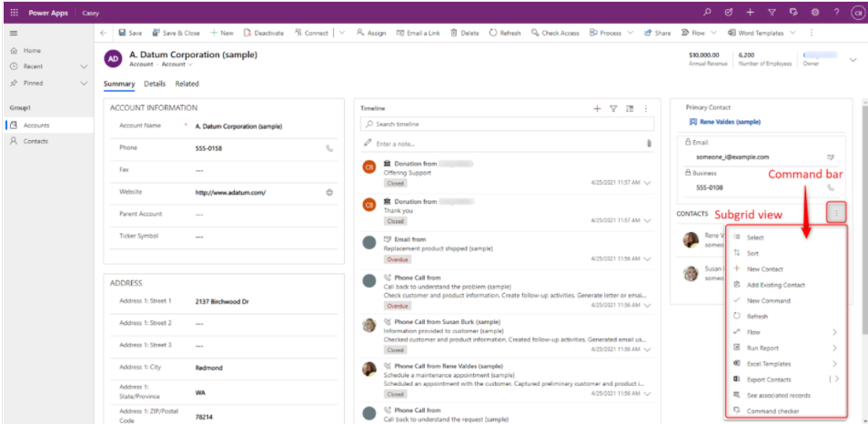Expand the Recent section in sidebar
Image resolution: width=868 pixels, height=424 pixels.
point(84,67)
